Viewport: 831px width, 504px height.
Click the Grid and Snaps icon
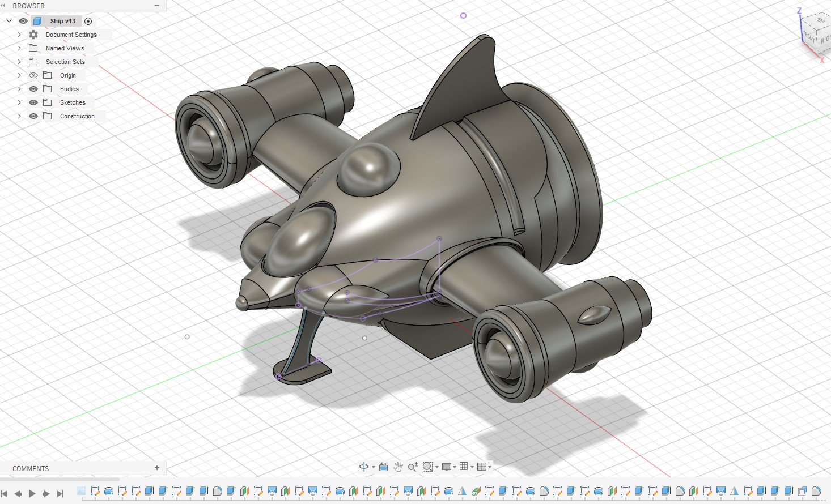coord(464,467)
